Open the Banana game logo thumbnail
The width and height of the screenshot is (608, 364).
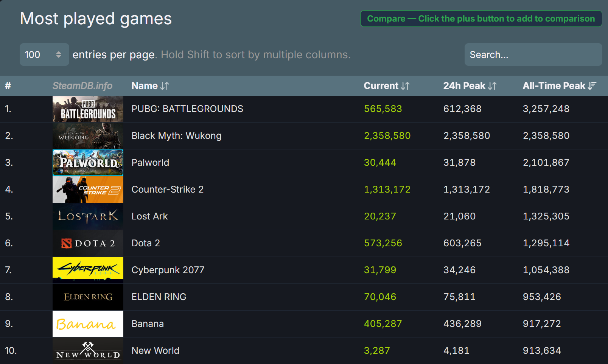(x=88, y=324)
